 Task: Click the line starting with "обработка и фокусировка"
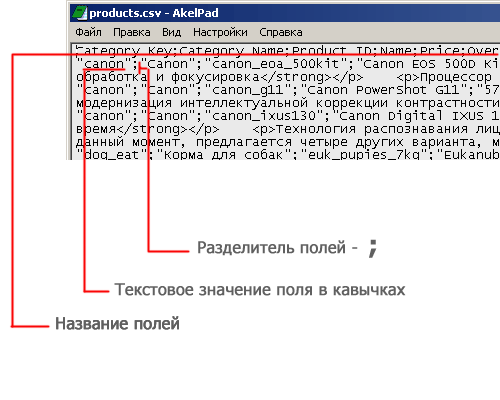(x=288, y=77)
